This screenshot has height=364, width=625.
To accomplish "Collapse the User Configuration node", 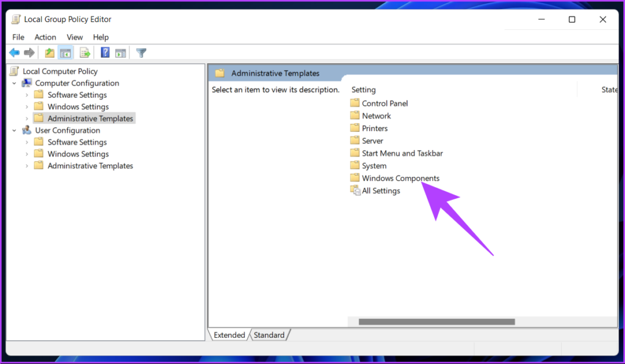I will (x=14, y=130).
